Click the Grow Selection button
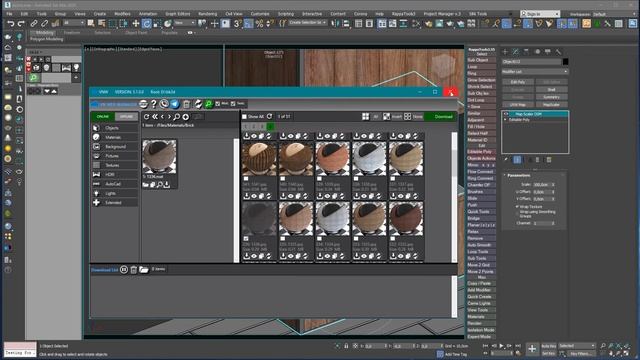This screenshot has width=640, height=360. 481,80
